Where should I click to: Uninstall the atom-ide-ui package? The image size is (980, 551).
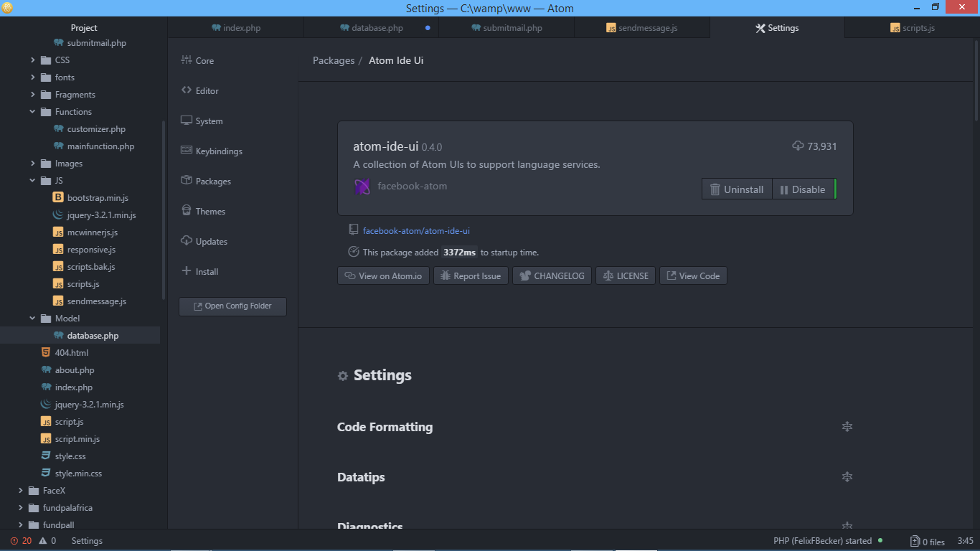point(736,189)
